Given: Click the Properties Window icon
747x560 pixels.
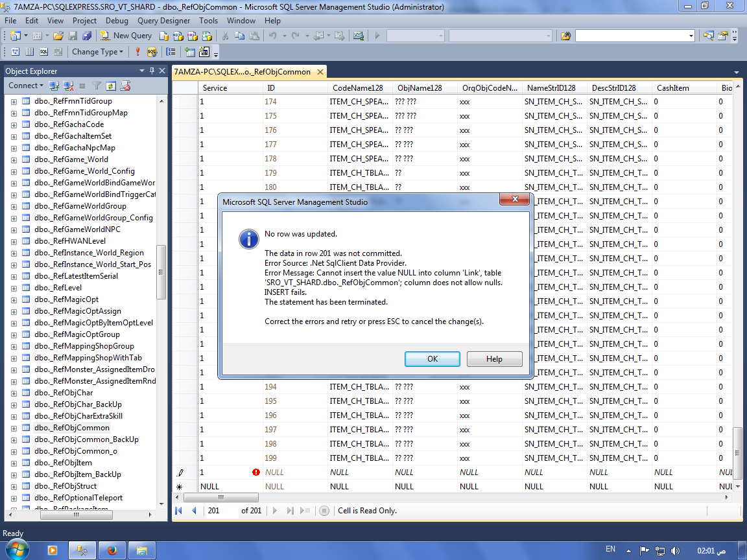Looking at the screenshot, I should click(x=723, y=36).
